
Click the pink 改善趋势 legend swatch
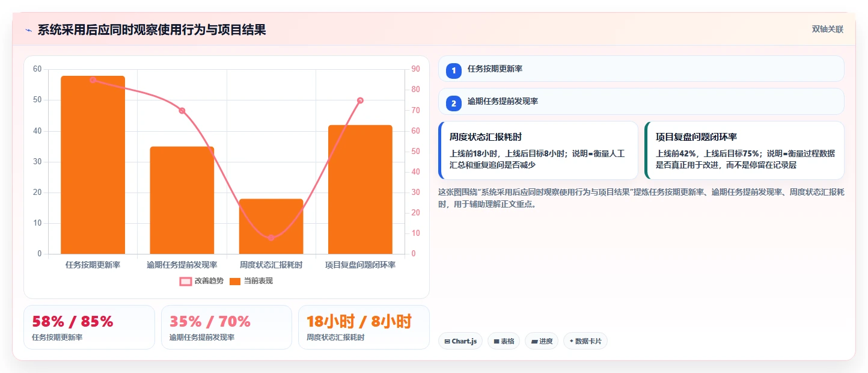click(185, 282)
